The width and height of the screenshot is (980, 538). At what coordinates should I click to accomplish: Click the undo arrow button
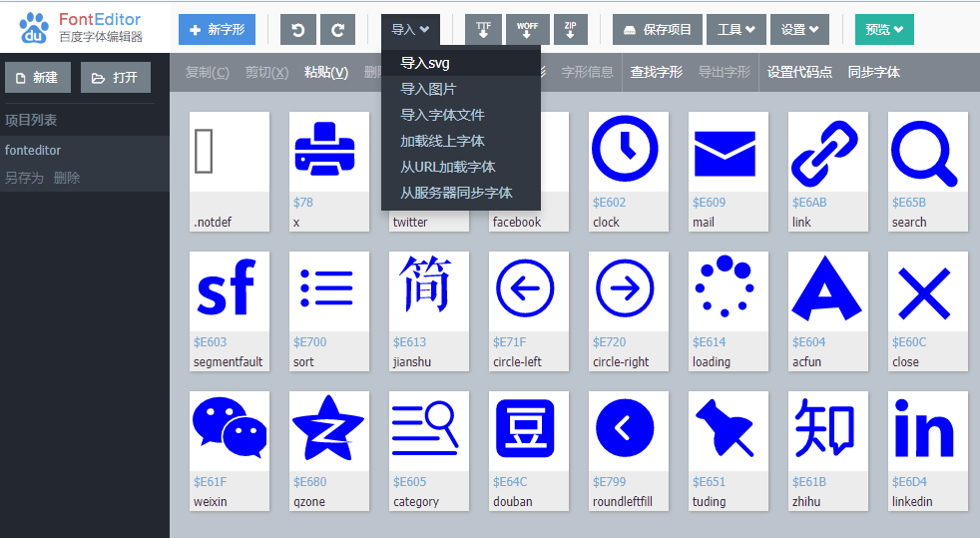click(x=298, y=29)
